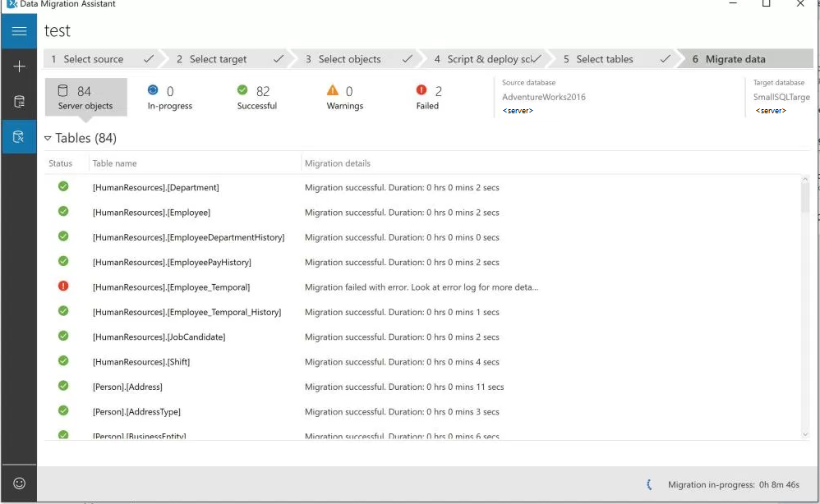Click the scrollbar down arrow of the tables list
Viewport: 820px width, 504px height.
[x=805, y=434]
